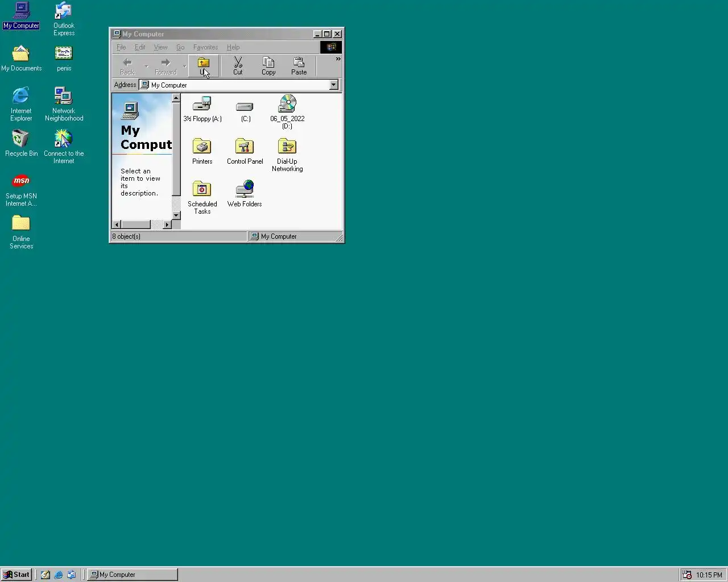The width and height of the screenshot is (728, 582).
Task: Click the '8 object(s)' status bar text
Action: (x=126, y=236)
